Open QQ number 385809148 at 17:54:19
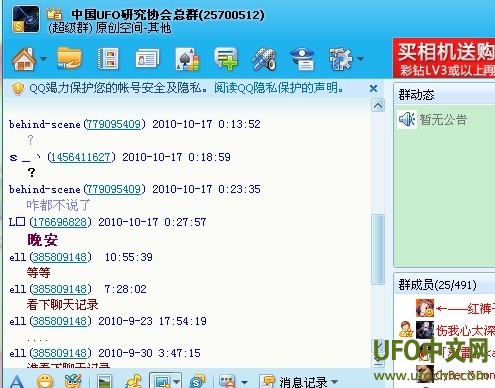The width and height of the screenshot is (495, 388). click(x=60, y=321)
